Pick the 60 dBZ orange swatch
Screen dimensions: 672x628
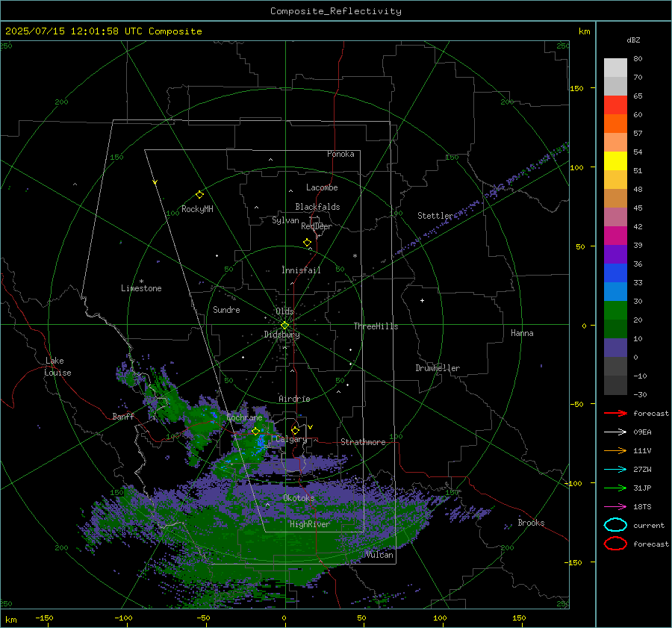[x=615, y=123]
